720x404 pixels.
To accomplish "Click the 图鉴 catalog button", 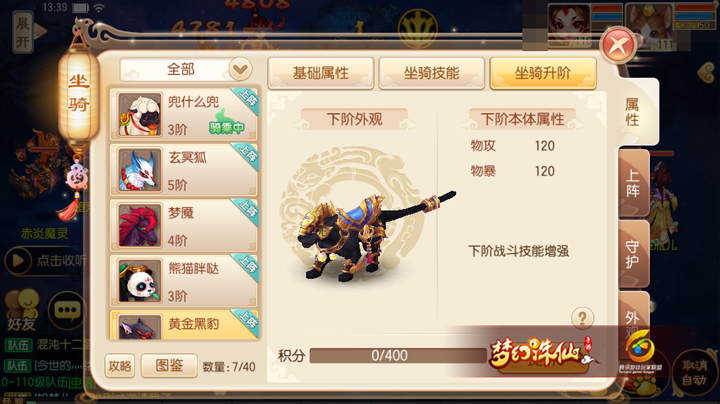I will [x=169, y=365].
